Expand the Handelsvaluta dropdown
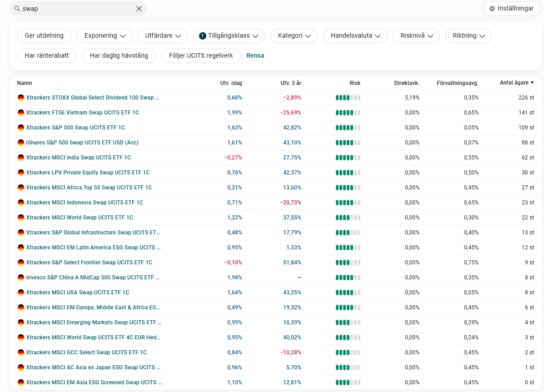The height and width of the screenshot is (392, 544). (355, 36)
